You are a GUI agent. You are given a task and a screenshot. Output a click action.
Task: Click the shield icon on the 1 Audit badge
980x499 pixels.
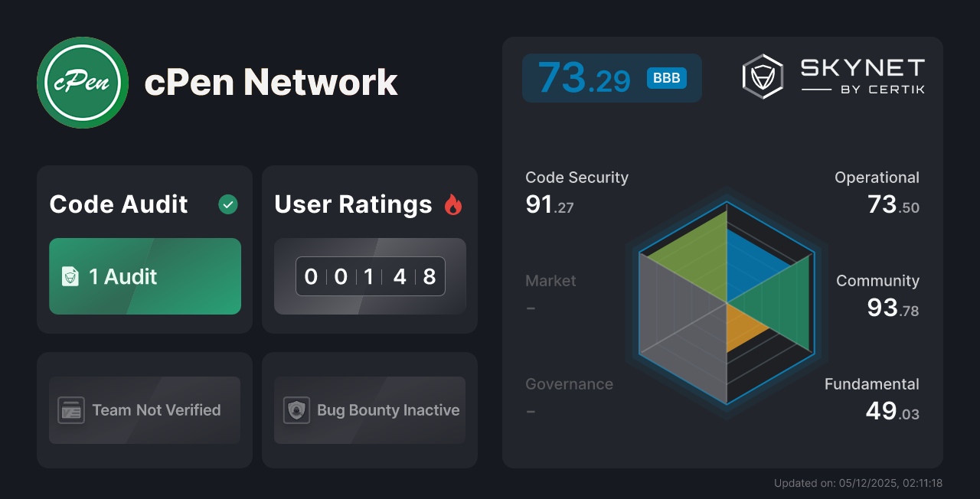click(72, 276)
